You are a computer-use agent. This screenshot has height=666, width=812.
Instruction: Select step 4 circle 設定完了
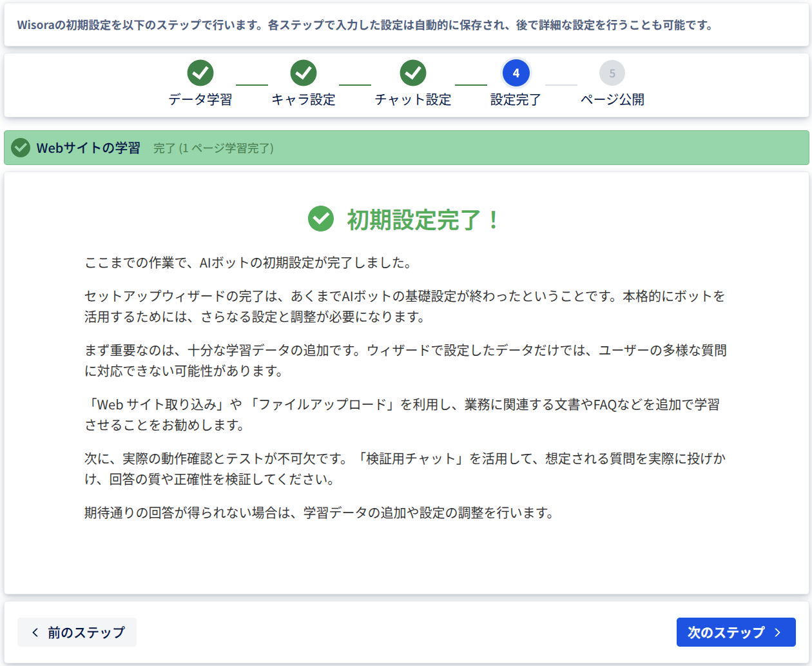pyautogui.click(x=516, y=73)
